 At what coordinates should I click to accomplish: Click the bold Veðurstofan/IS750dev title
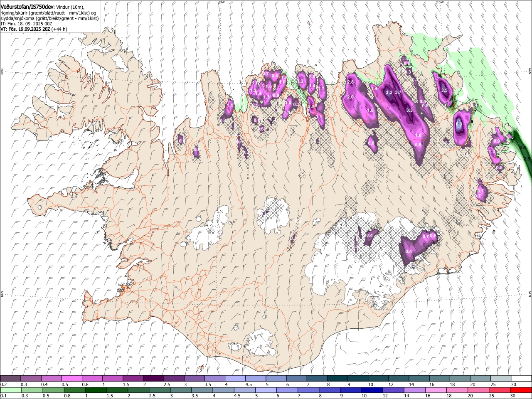pos(27,7)
